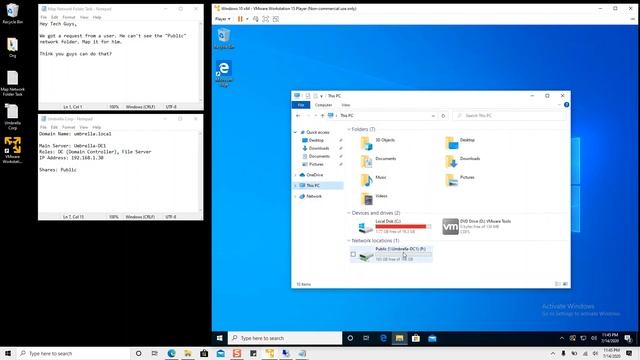Open the VM Start menu
This screenshot has width=640, height=360.
pyautogui.click(x=220, y=338)
